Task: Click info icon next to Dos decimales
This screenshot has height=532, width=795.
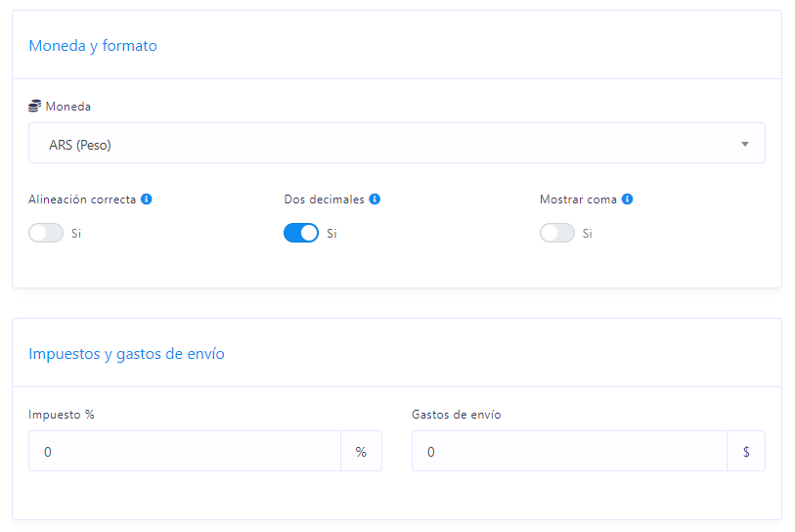Action: point(375,199)
